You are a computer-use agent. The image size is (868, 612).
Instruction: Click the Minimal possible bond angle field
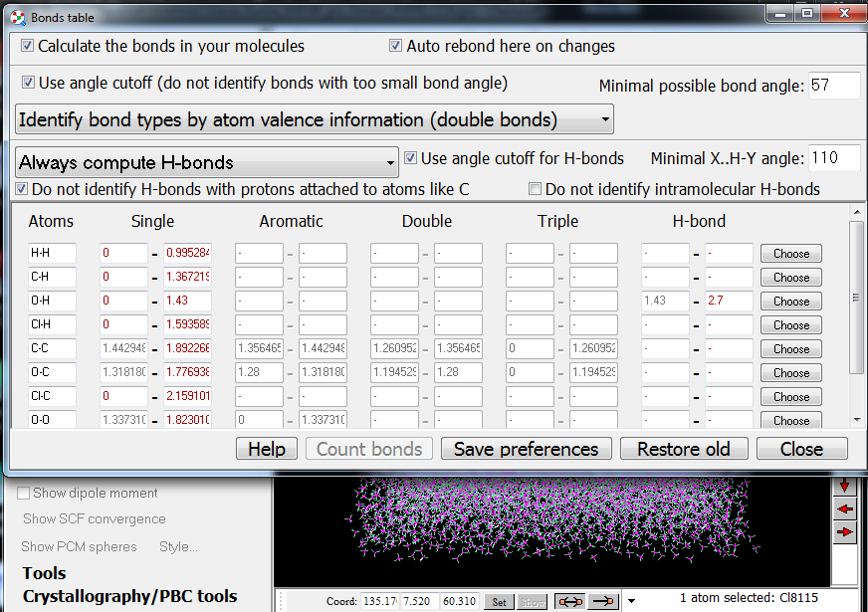click(x=834, y=86)
